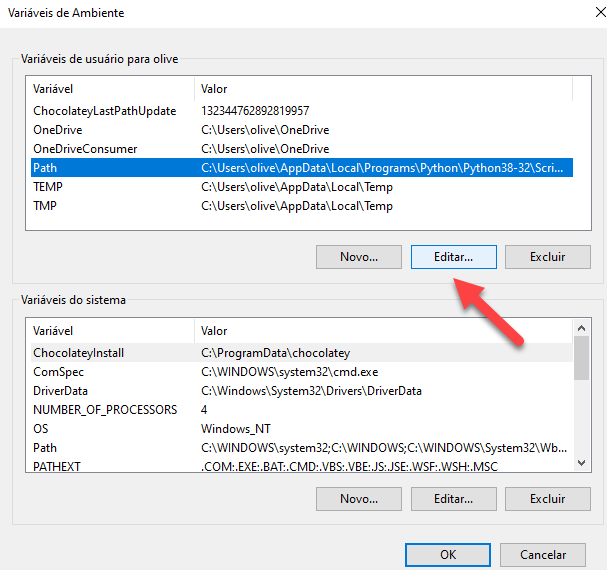This screenshot has height=570, width=607.
Task: Click the Valor header in user list
Action: pos(383,89)
